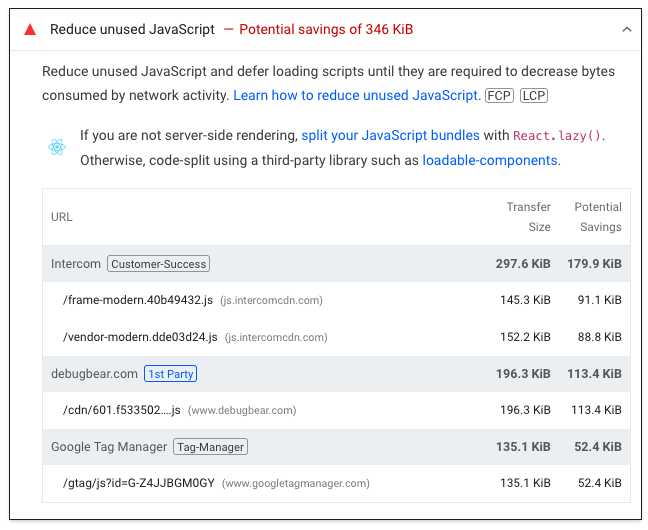Click the 88.8 KiB savings cell
Image resolution: width=648 pixels, height=530 pixels.
point(600,337)
